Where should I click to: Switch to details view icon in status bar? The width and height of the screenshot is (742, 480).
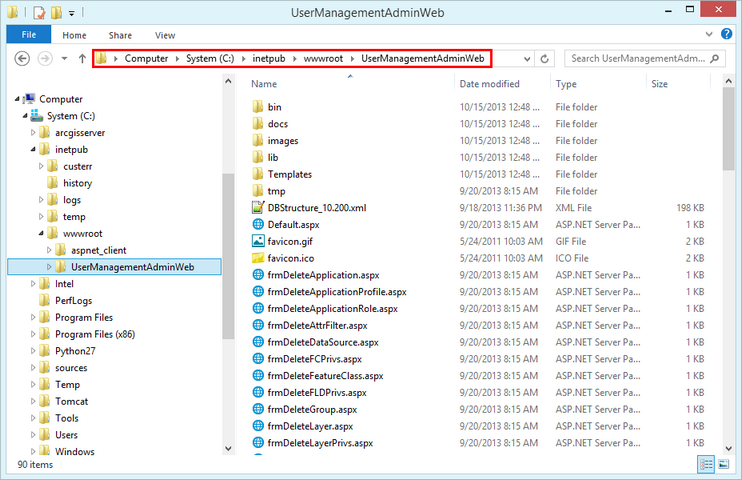coord(706,464)
